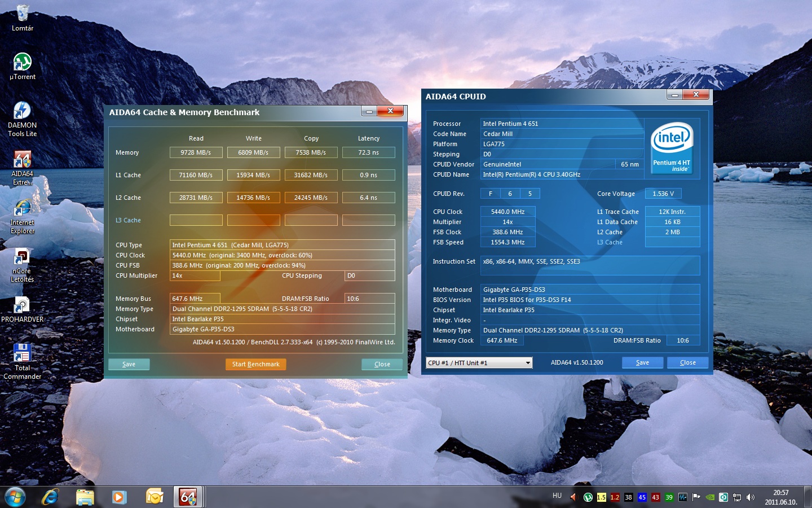Click the yellow 1.5 sensor tray icon
Viewport: 812px width, 508px height.
pyautogui.click(x=601, y=497)
